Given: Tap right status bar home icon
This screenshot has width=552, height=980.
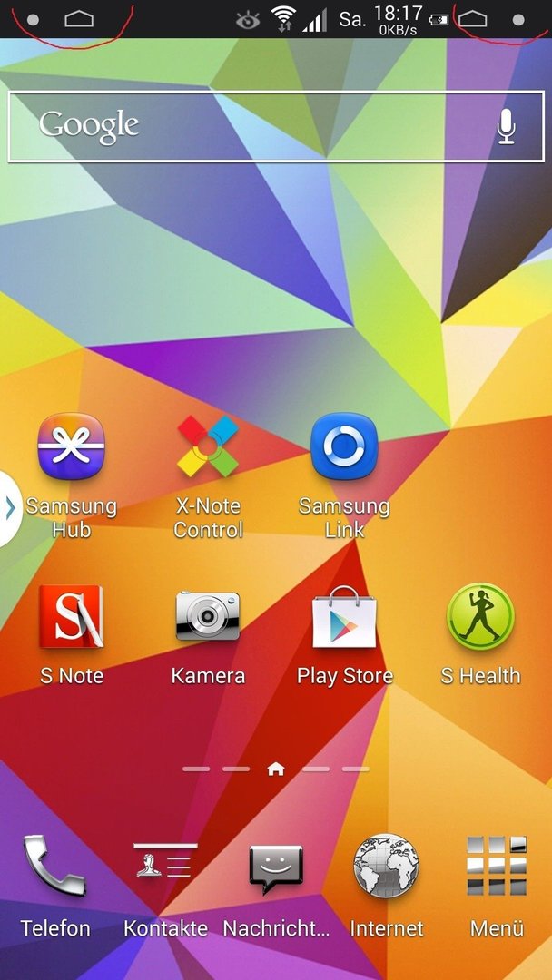Looking at the screenshot, I should pyautogui.click(x=473, y=19).
